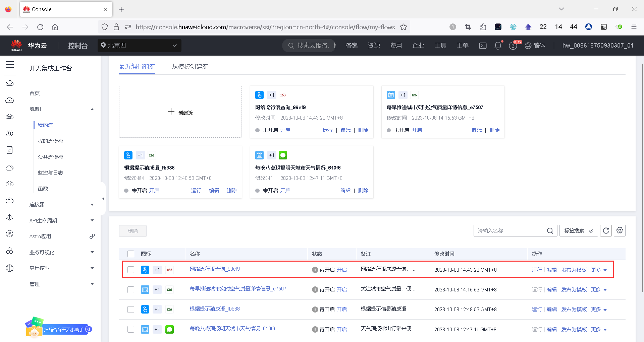This screenshot has height=342, width=644.
Task: Delete the 根据提示猜成语_fb988 card
Action: (x=232, y=191)
